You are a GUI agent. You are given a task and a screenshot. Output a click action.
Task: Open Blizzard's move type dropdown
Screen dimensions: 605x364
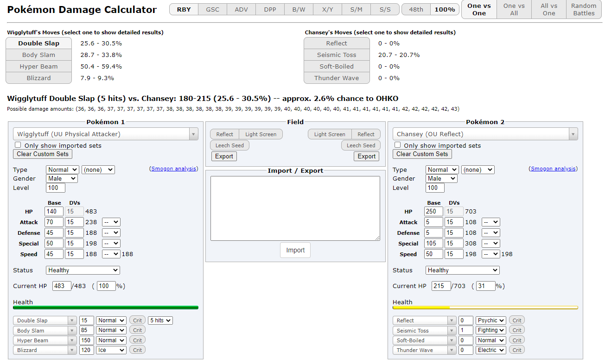click(111, 350)
